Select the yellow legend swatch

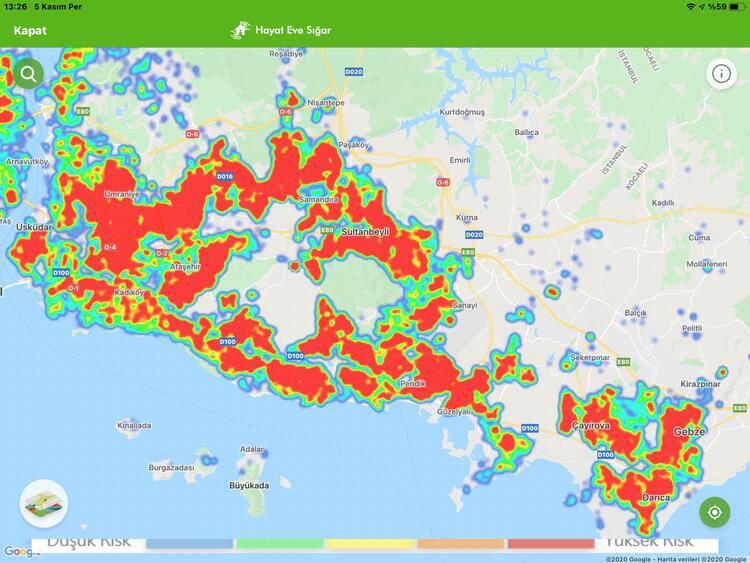[x=370, y=544]
